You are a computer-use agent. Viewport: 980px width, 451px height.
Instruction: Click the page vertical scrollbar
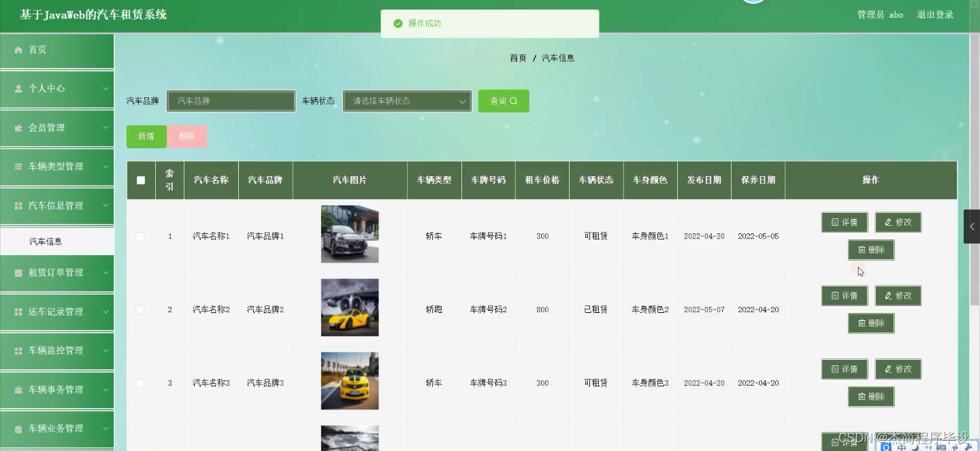[974, 170]
